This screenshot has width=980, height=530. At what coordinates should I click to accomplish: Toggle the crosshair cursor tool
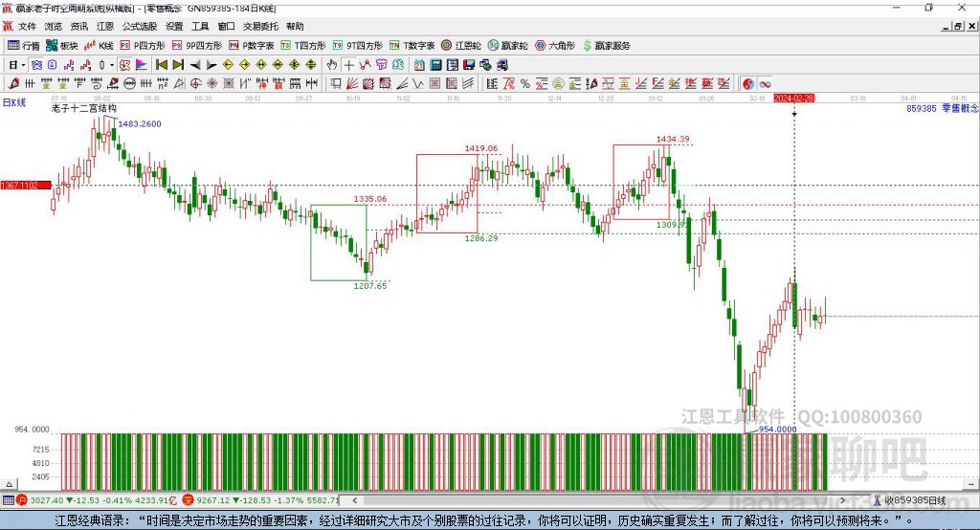348,64
